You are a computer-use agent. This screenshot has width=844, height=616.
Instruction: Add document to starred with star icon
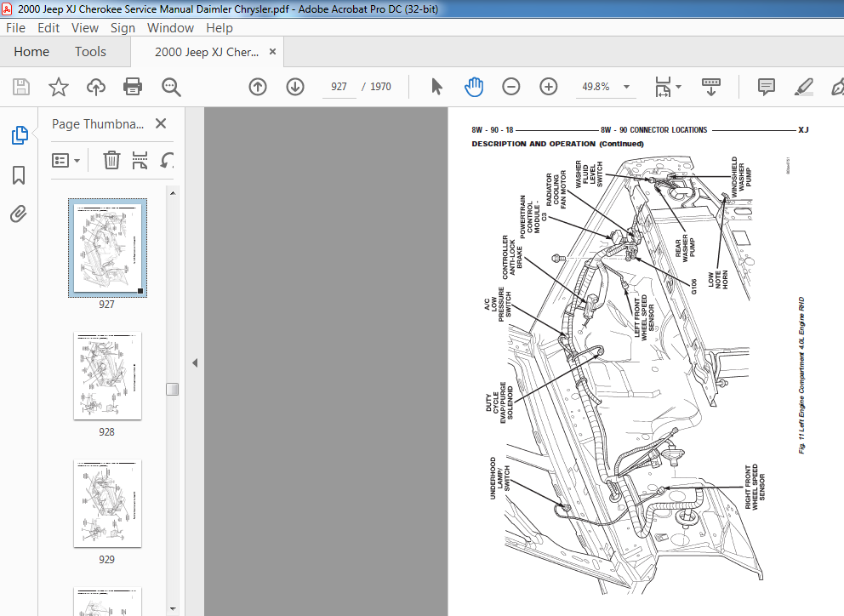click(x=58, y=87)
